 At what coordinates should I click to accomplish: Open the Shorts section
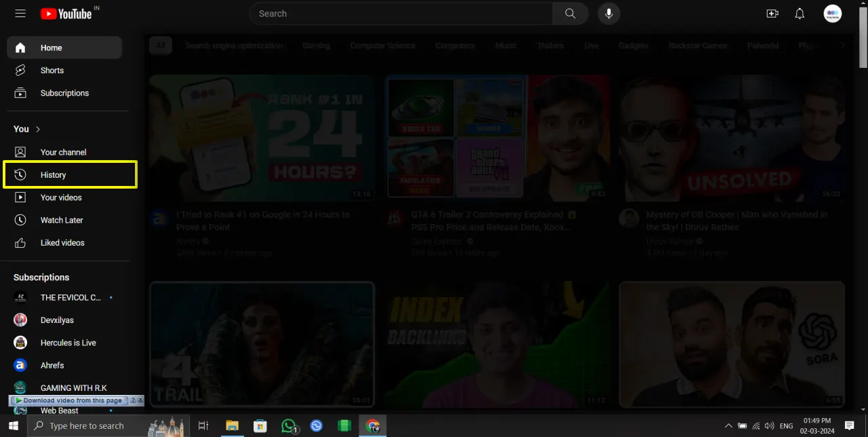pyautogui.click(x=52, y=70)
